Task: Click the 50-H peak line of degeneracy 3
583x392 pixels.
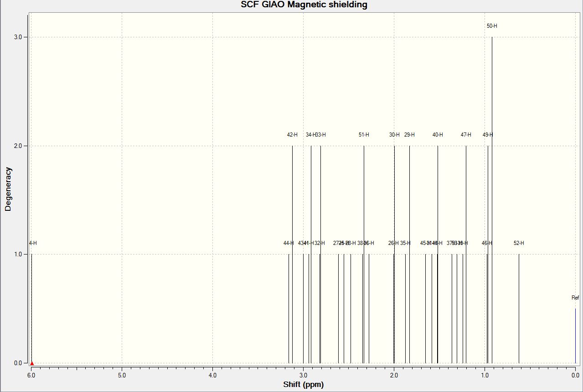Action: (x=492, y=200)
